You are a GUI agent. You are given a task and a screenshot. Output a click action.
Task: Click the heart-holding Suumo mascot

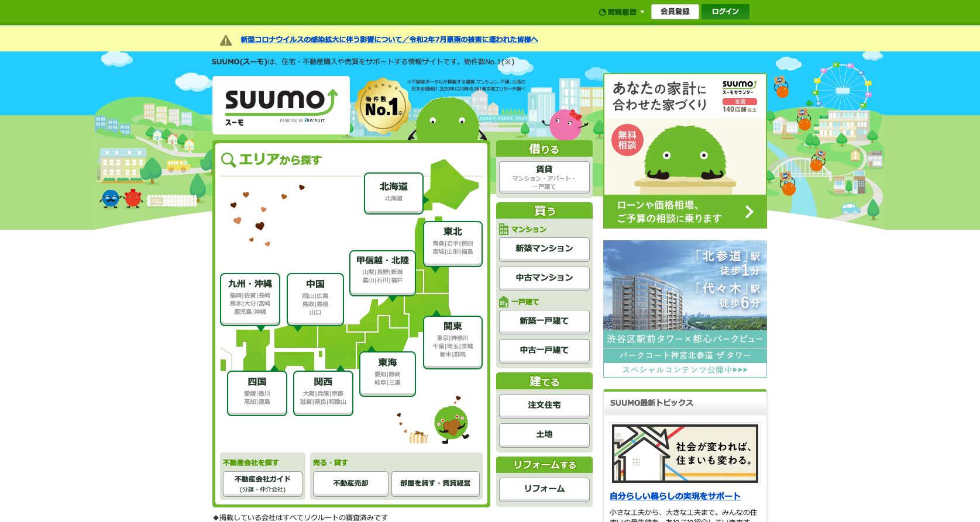click(451, 423)
